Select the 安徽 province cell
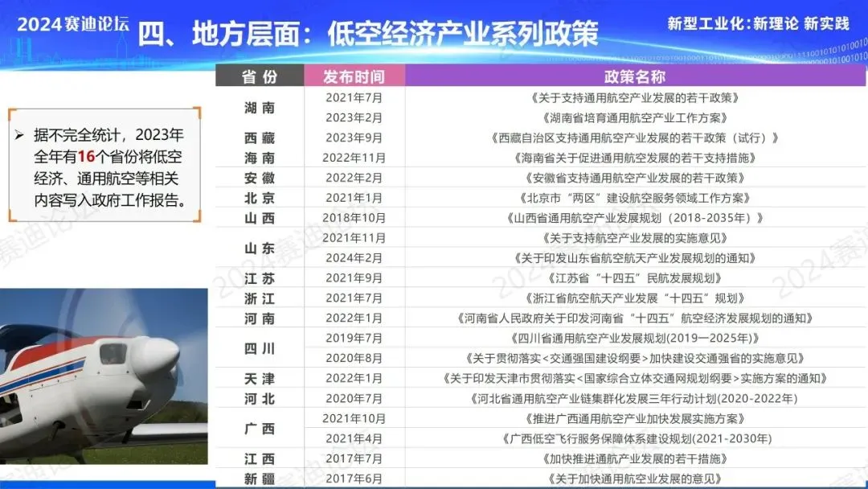868x489 pixels. [x=260, y=178]
